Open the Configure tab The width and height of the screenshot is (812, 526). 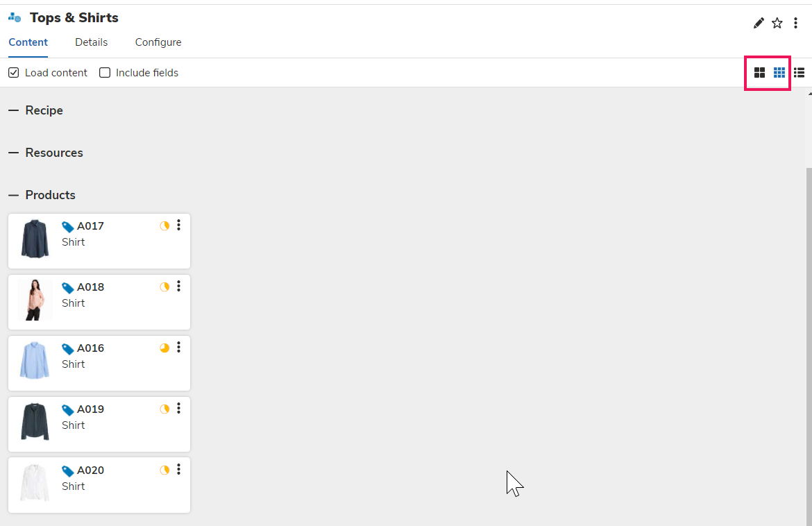(x=158, y=42)
